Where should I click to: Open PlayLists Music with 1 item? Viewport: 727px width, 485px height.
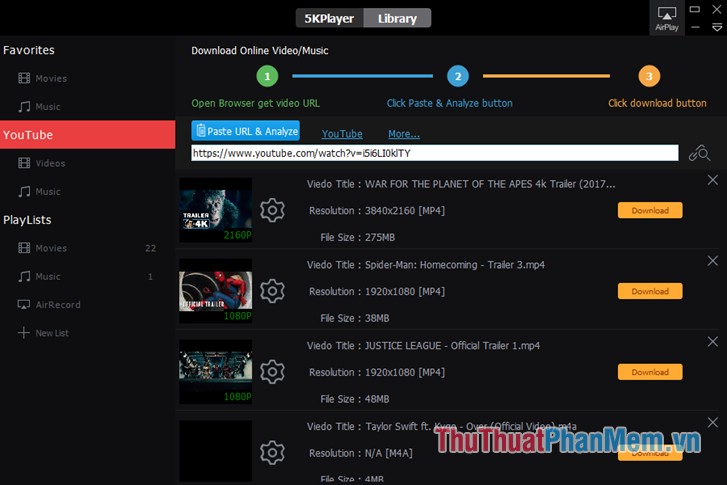(x=88, y=276)
